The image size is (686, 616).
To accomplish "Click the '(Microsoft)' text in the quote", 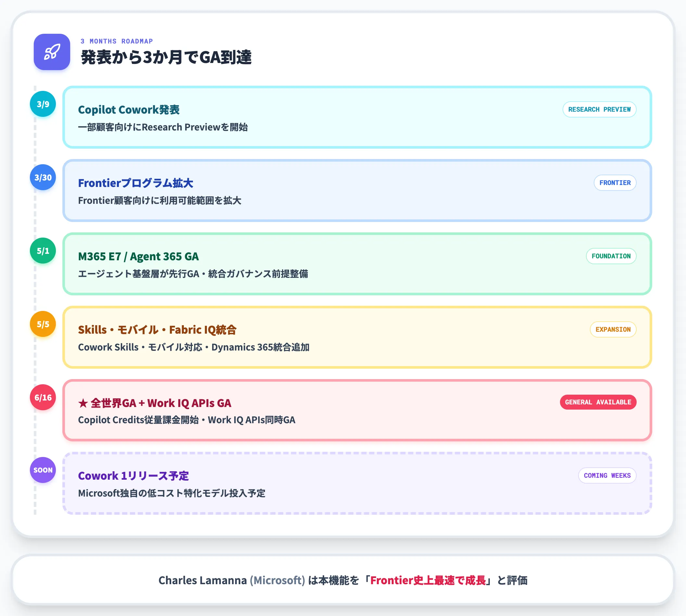I will [x=277, y=580].
